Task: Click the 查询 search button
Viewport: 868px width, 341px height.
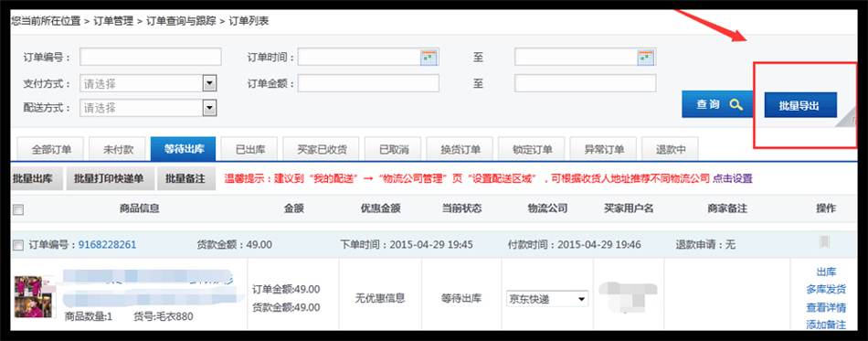Action: (x=718, y=104)
